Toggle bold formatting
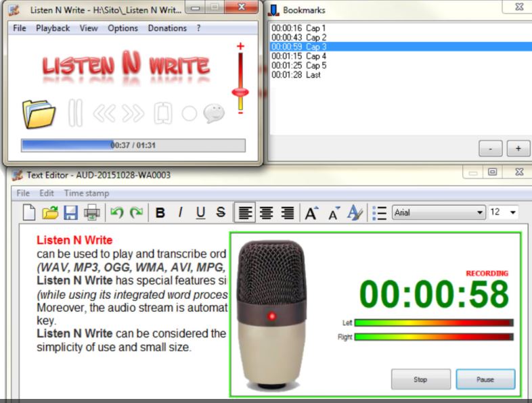532x403 pixels. pos(160,213)
